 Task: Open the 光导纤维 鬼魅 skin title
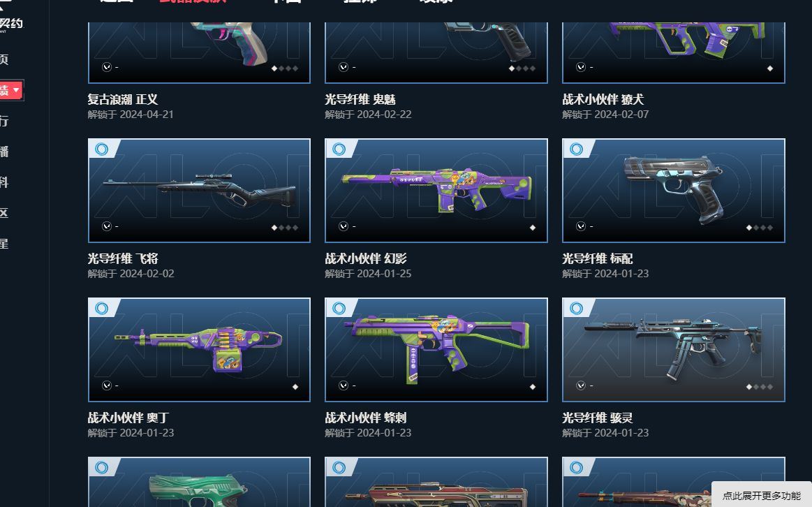360,99
